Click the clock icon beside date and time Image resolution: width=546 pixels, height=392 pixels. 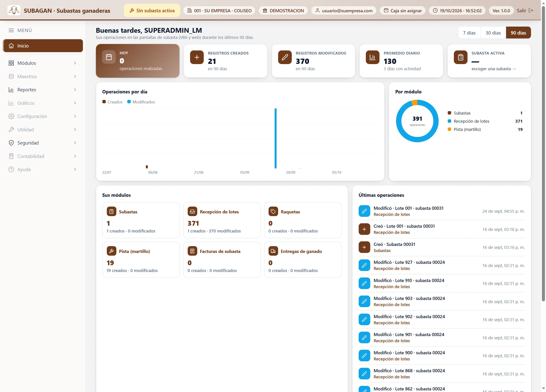(x=435, y=11)
